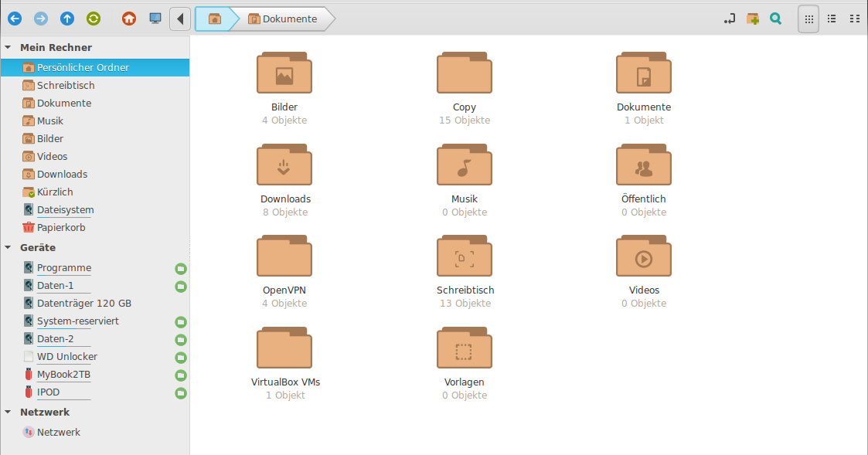Click the path bar left scroll arrow

(180, 19)
